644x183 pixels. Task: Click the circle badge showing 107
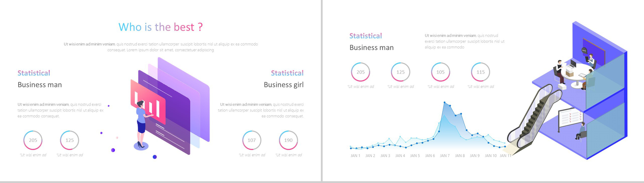[252, 140]
